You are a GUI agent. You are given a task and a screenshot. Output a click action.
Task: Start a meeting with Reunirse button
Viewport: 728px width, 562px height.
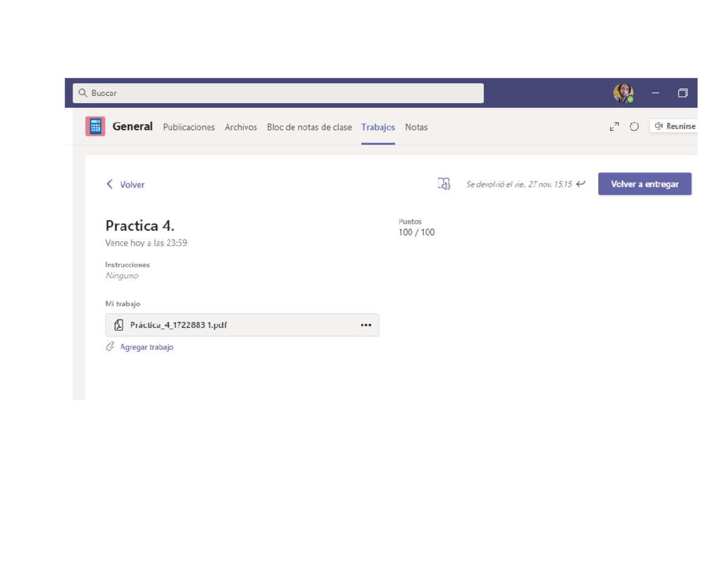click(x=675, y=126)
